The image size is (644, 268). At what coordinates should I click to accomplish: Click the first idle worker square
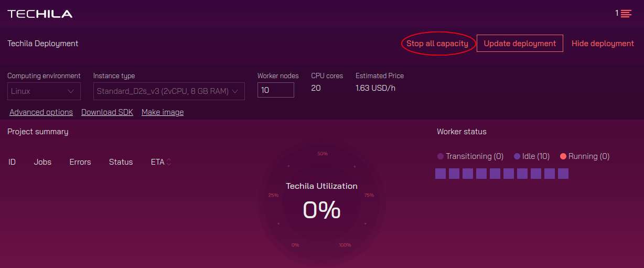(441, 174)
